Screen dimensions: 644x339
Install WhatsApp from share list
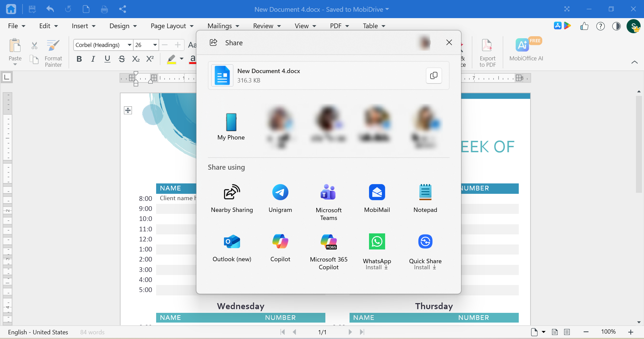(377, 252)
